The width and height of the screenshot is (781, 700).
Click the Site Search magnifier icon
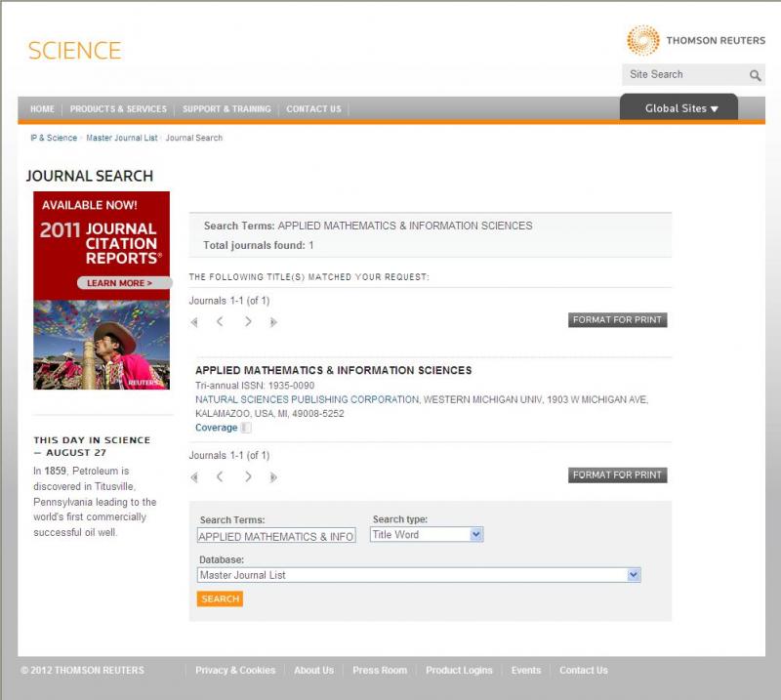pos(755,75)
